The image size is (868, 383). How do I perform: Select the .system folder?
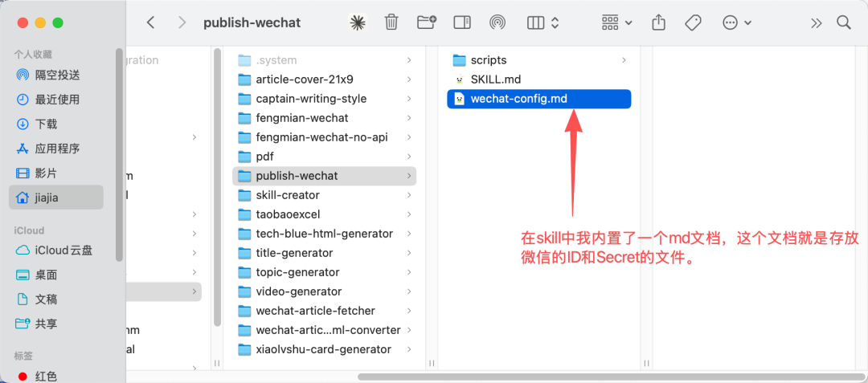[x=324, y=60]
